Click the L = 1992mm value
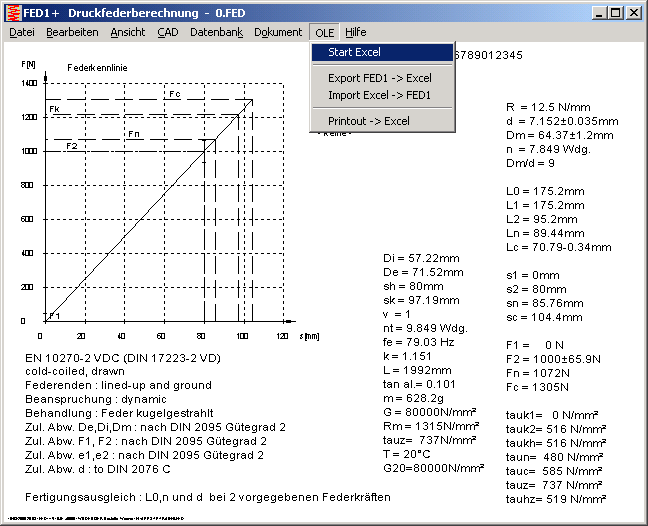This screenshot has height=526, width=648. pos(417,370)
